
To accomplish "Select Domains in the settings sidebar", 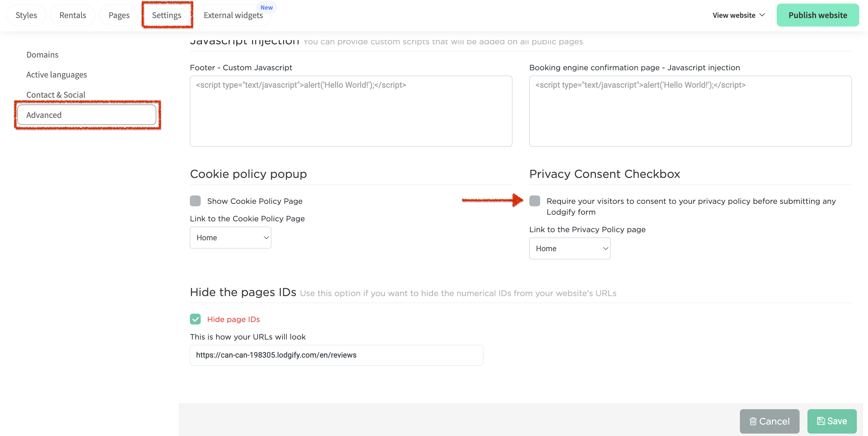I will (x=42, y=55).
